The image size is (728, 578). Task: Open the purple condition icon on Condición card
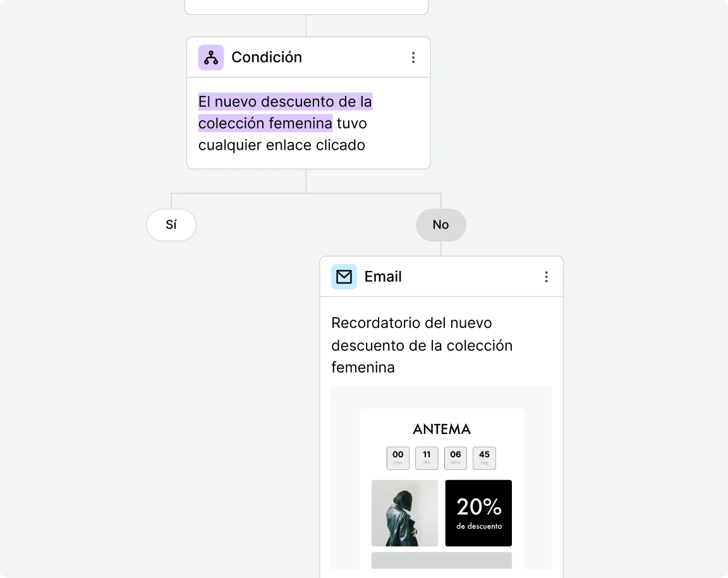[210, 57]
